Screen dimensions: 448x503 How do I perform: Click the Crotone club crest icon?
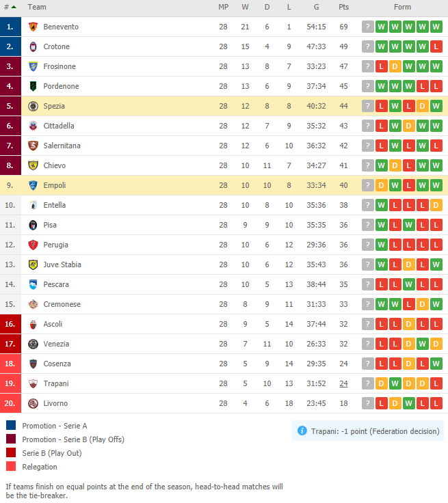33,46
